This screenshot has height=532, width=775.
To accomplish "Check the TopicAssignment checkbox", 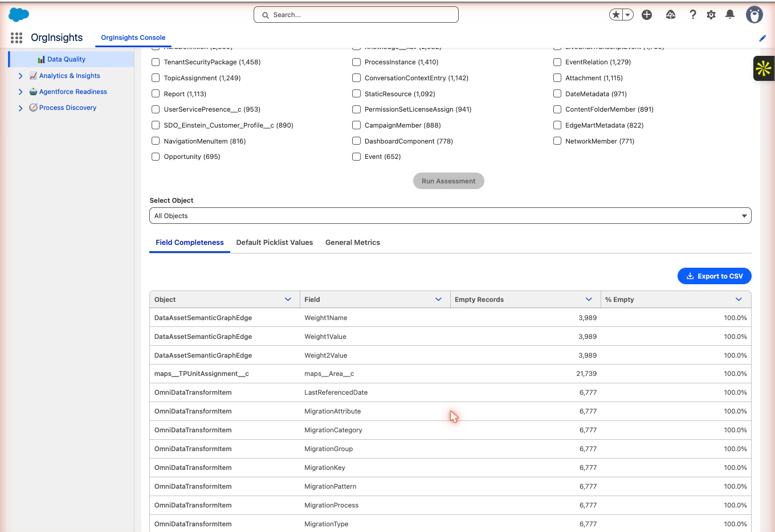I will (156, 78).
